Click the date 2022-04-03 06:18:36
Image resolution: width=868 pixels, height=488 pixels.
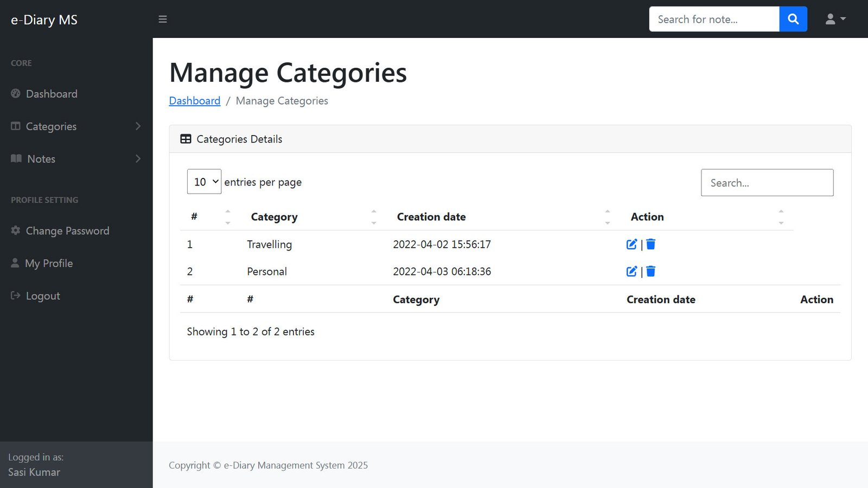(442, 272)
